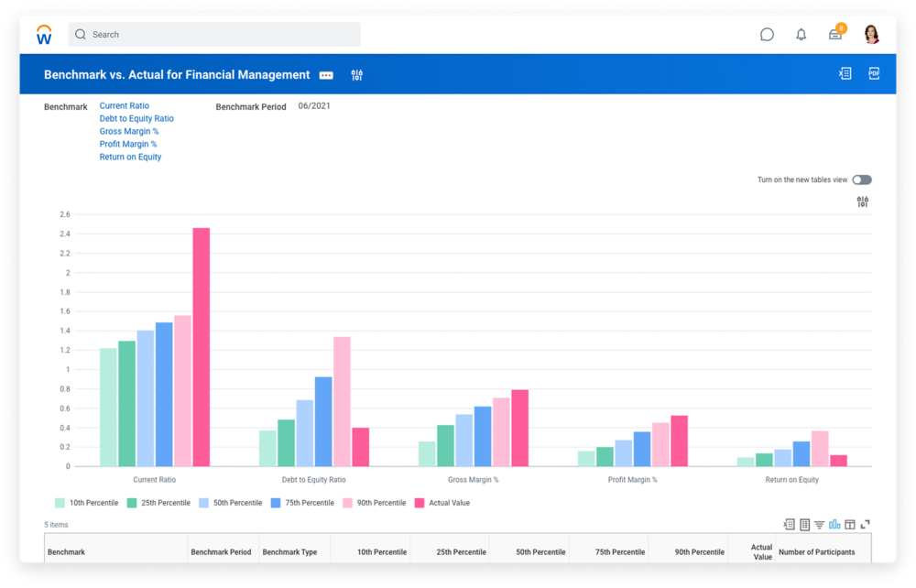This screenshot has width=916, height=588.
Task: Open chart configuration sliders above the chart
Action: (861, 201)
